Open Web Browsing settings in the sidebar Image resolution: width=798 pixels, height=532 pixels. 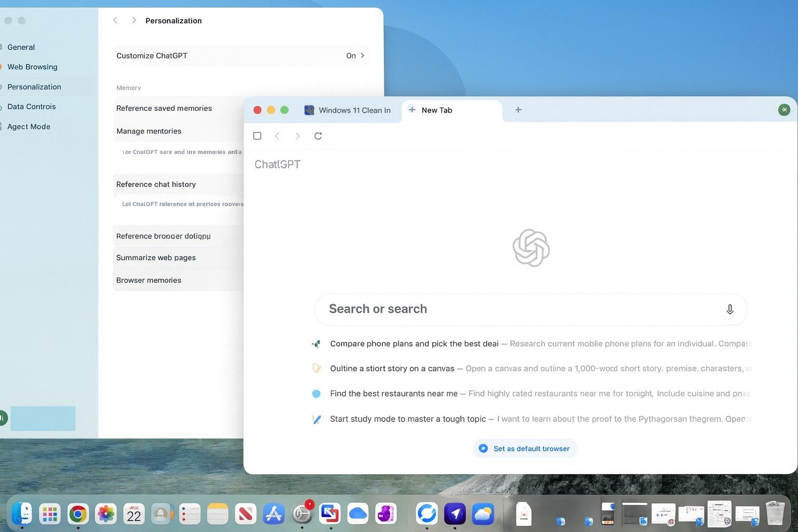click(32, 66)
